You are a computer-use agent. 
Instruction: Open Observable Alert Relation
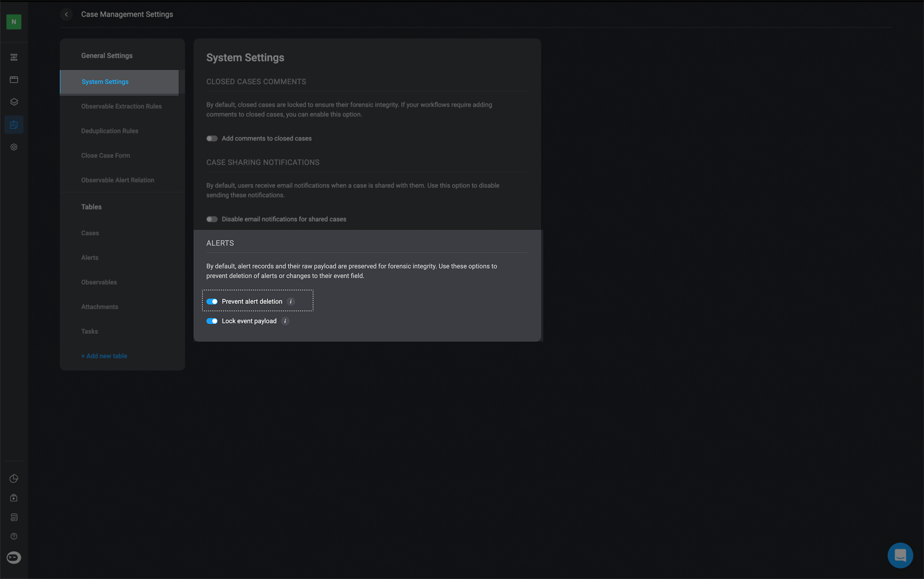click(118, 180)
